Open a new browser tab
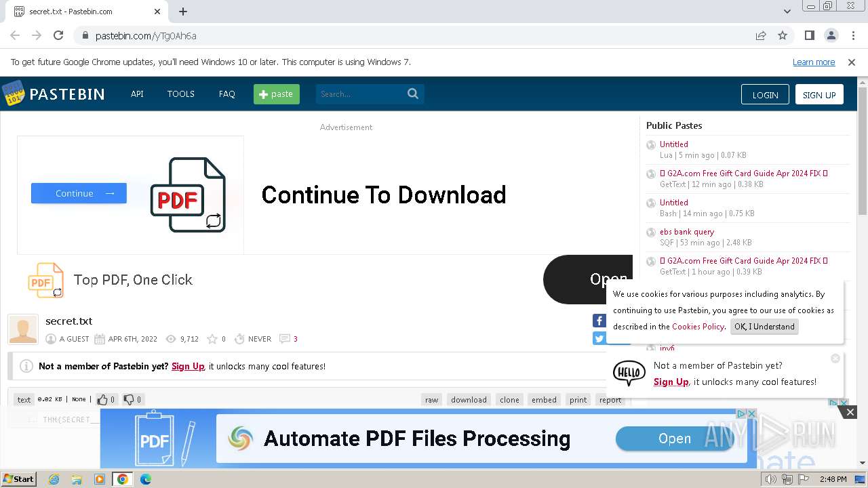 pos(183,12)
